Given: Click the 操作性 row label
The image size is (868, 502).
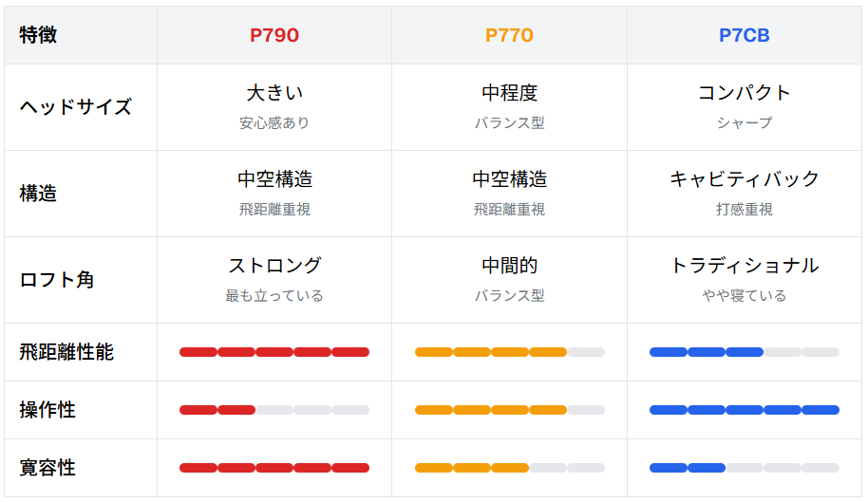Looking at the screenshot, I should tap(47, 410).
